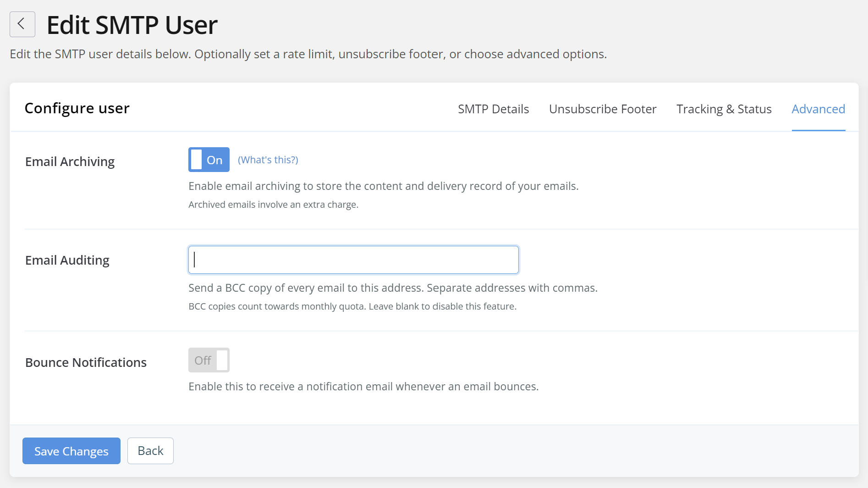
Task: Click the "Edit SMTP User" page title
Action: [x=132, y=25]
